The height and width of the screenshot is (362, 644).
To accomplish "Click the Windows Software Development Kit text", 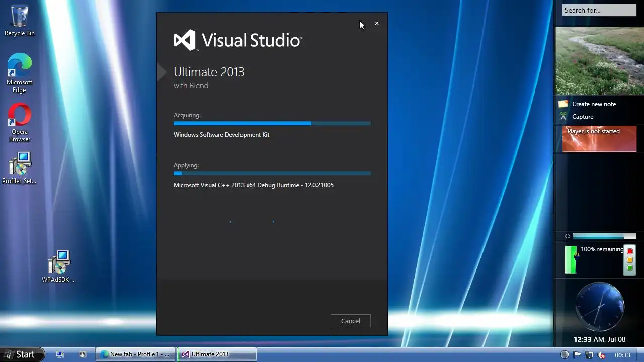I will (x=221, y=135).
